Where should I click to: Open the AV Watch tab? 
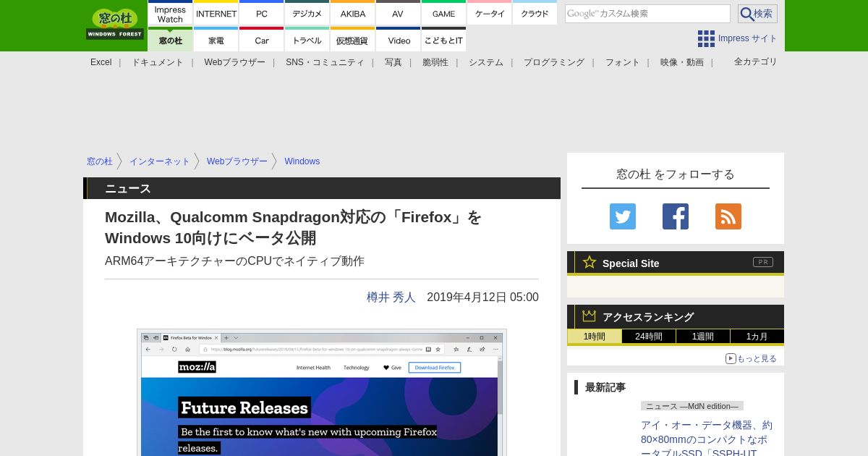tap(398, 13)
